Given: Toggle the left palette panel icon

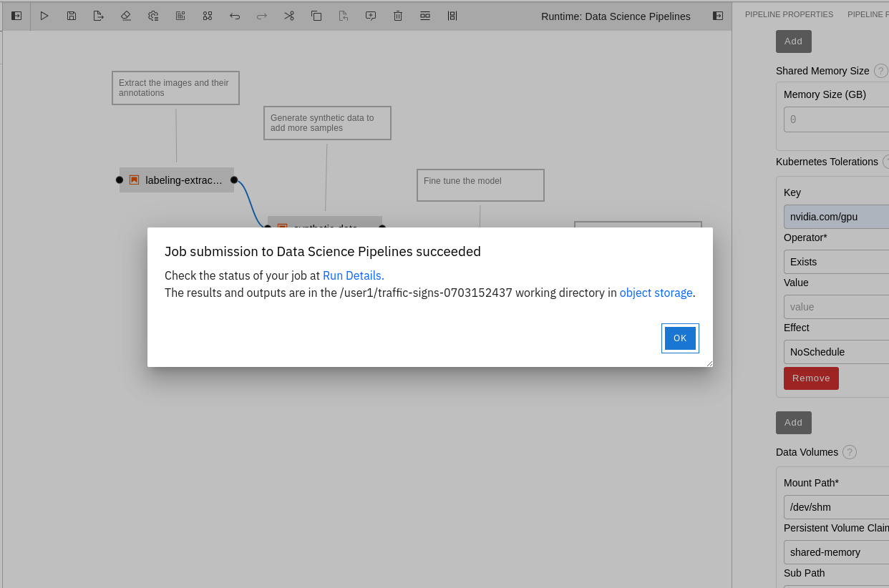Looking at the screenshot, I should click(x=16, y=16).
